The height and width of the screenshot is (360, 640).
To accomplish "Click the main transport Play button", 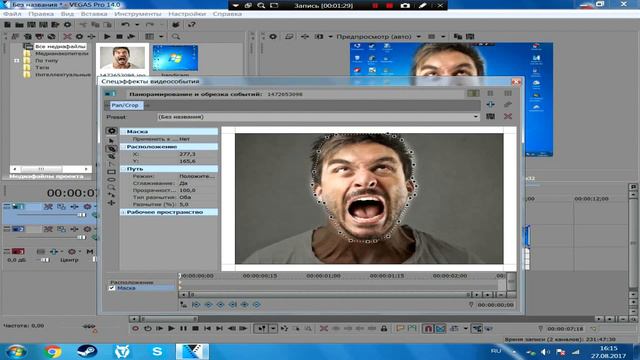I will (171, 329).
